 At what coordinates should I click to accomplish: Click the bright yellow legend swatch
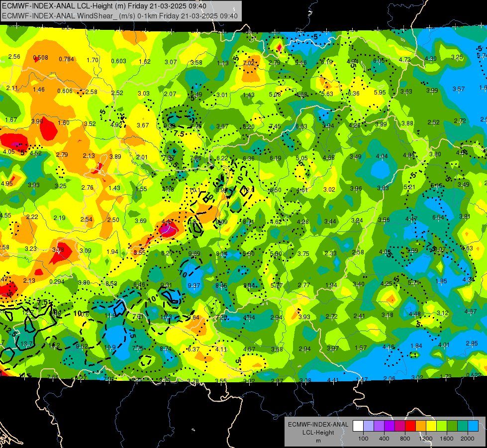431,426
